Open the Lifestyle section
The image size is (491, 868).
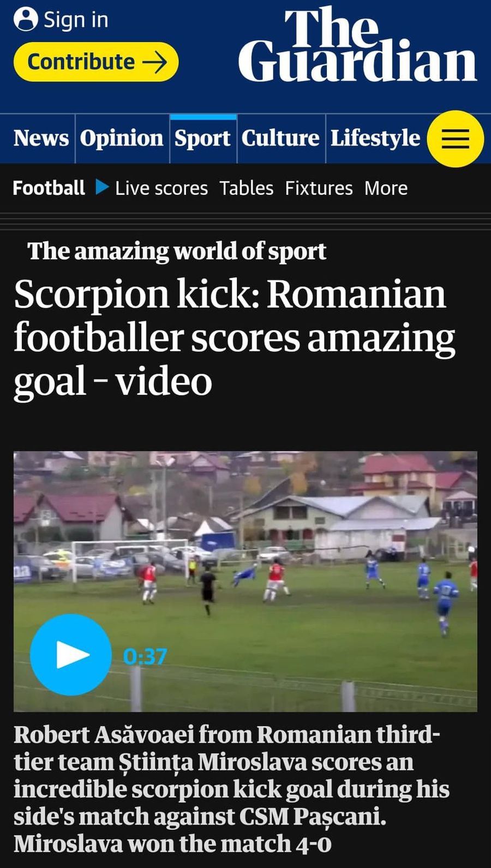[x=375, y=139]
